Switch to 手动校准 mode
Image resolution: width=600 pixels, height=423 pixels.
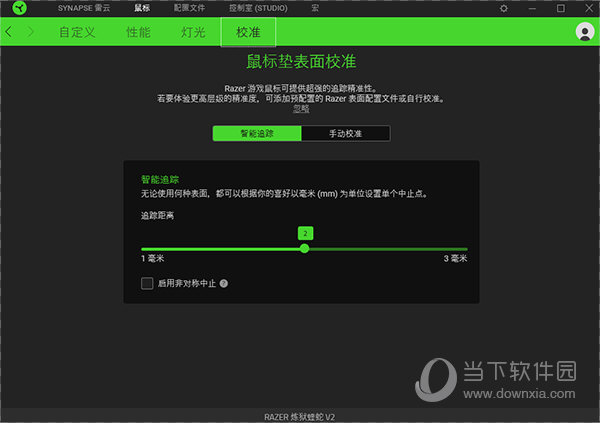pyautogui.click(x=346, y=133)
